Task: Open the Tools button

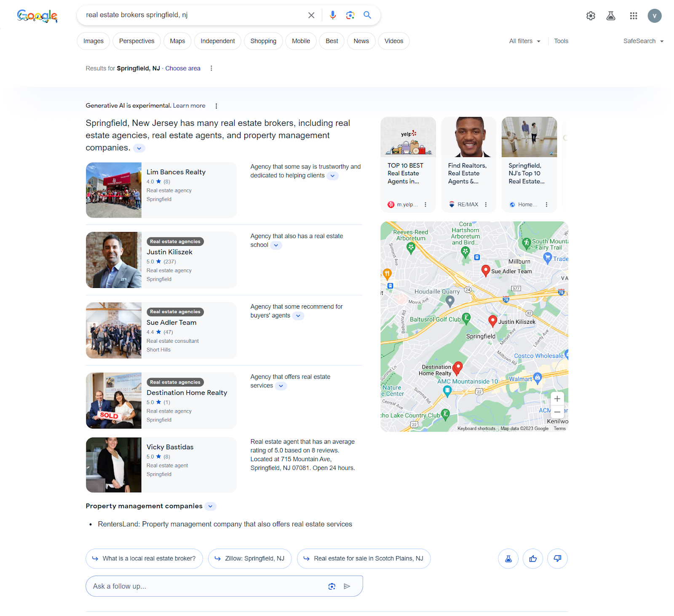Action: coord(561,41)
